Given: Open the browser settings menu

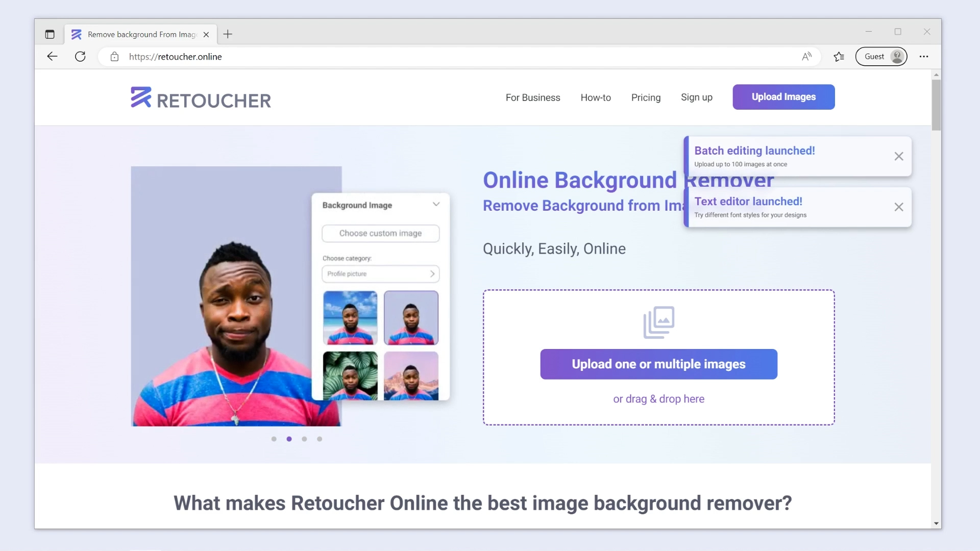Looking at the screenshot, I should (924, 57).
